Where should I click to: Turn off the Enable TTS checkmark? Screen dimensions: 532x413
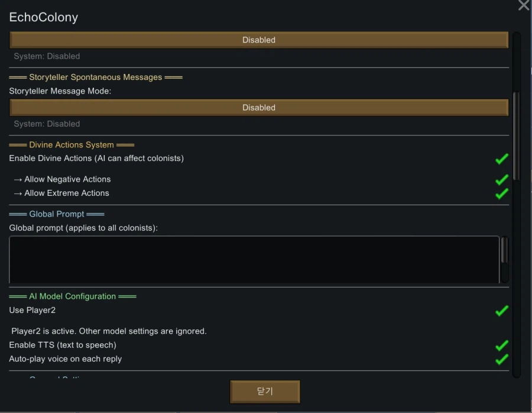[x=501, y=345]
